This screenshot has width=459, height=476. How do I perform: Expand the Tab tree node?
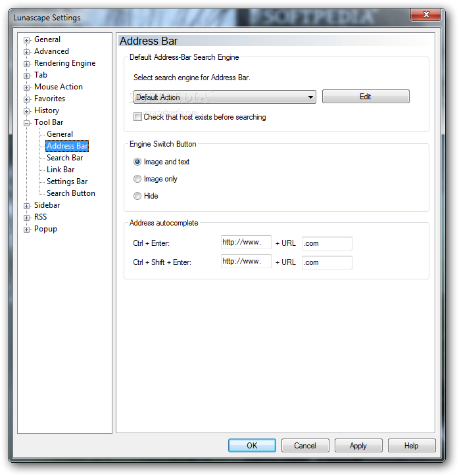pyautogui.click(x=27, y=76)
